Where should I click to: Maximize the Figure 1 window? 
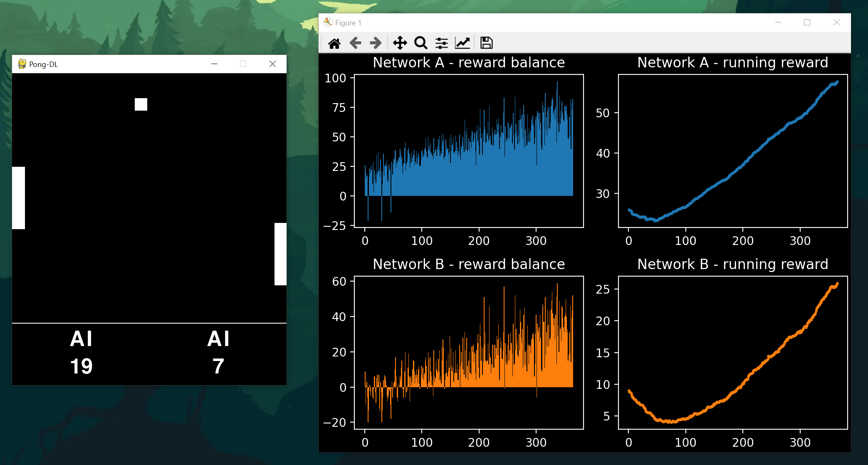click(x=807, y=22)
